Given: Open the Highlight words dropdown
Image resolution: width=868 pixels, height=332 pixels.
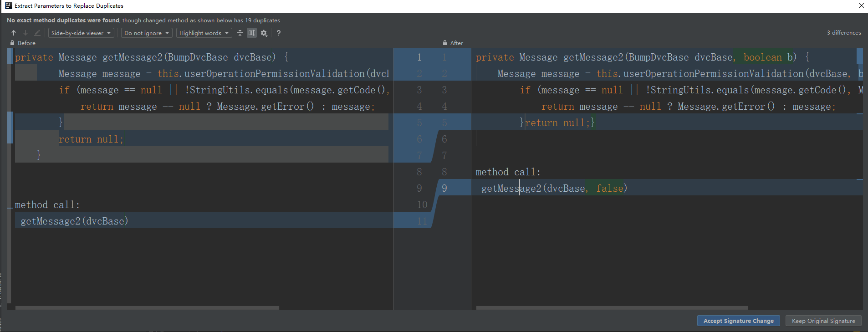Looking at the screenshot, I should pyautogui.click(x=204, y=33).
